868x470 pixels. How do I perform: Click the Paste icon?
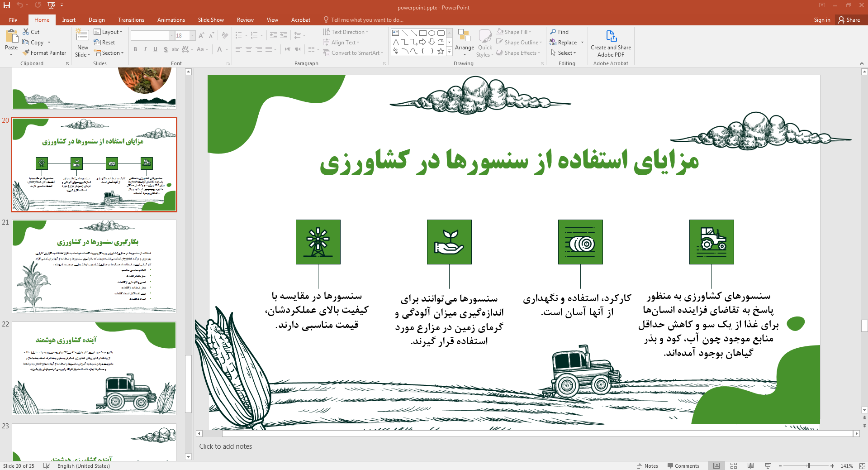point(11,37)
